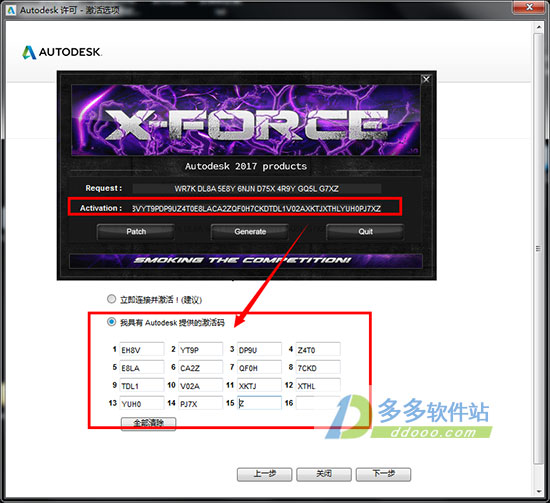Click the Request code field
The image size is (550, 503).
click(x=257, y=188)
